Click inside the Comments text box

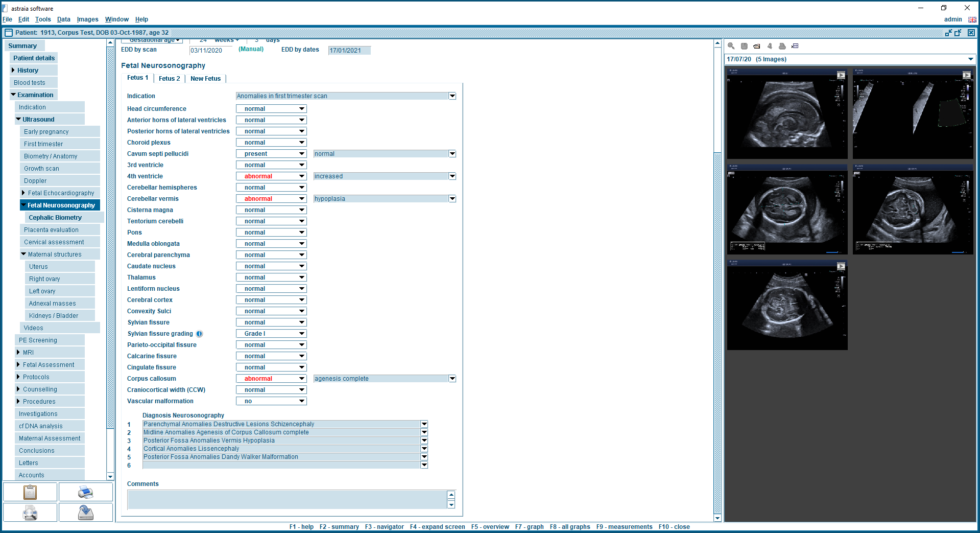pos(286,499)
